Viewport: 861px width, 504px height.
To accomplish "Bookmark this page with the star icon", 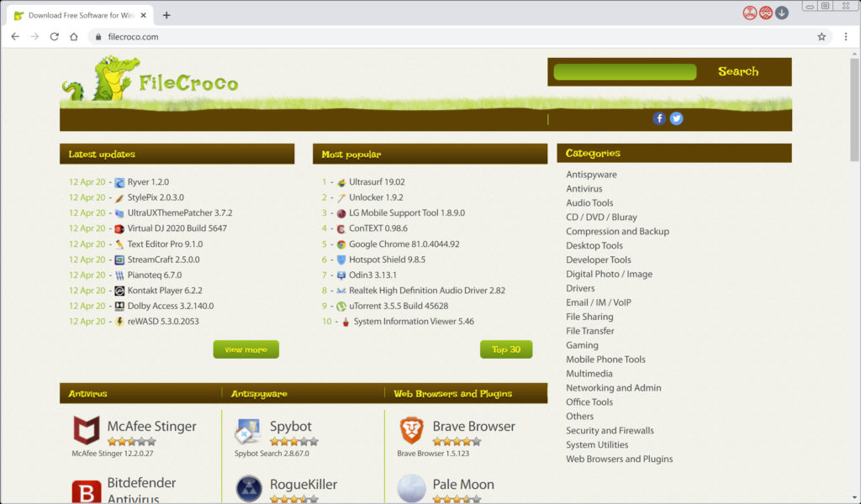I will 821,37.
